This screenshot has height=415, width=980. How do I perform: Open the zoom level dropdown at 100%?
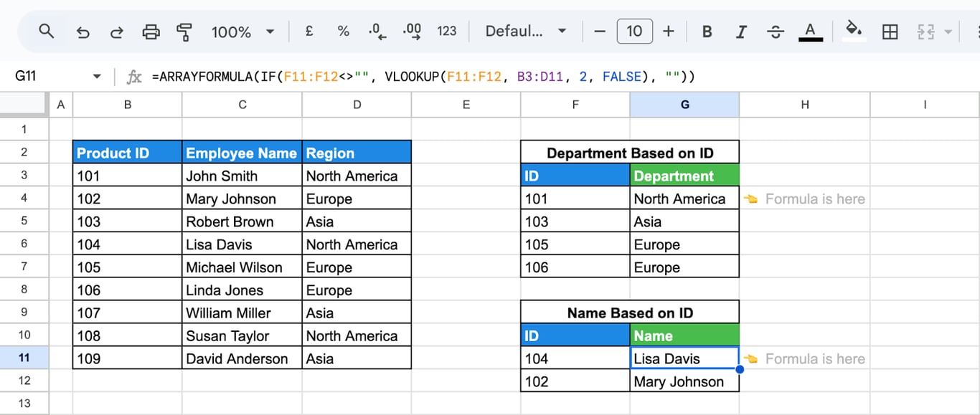click(x=243, y=32)
